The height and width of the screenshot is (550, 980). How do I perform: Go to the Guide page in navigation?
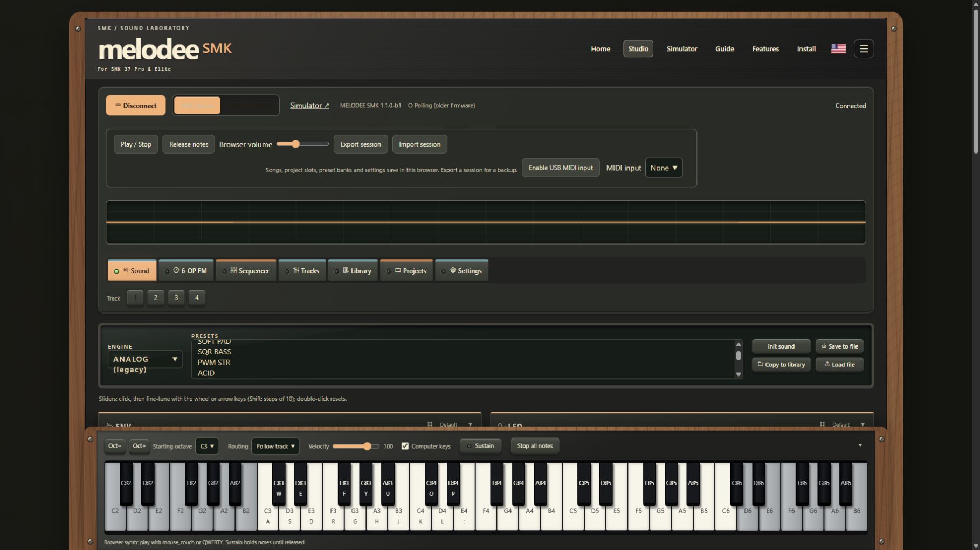(724, 48)
